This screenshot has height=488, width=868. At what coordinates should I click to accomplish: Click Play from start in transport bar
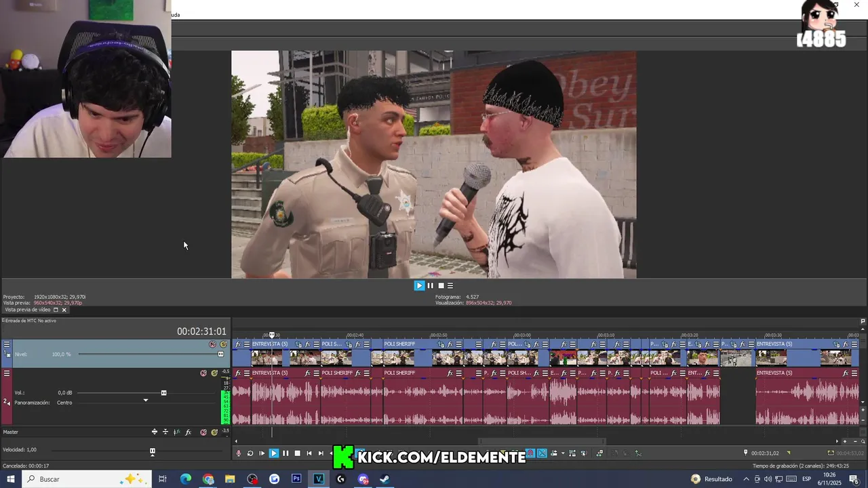[262, 453]
